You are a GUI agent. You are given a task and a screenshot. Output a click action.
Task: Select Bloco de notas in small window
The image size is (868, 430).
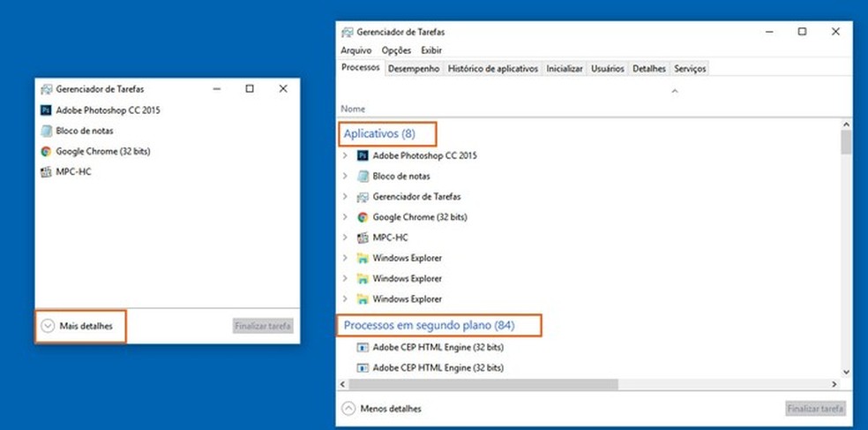point(84,131)
